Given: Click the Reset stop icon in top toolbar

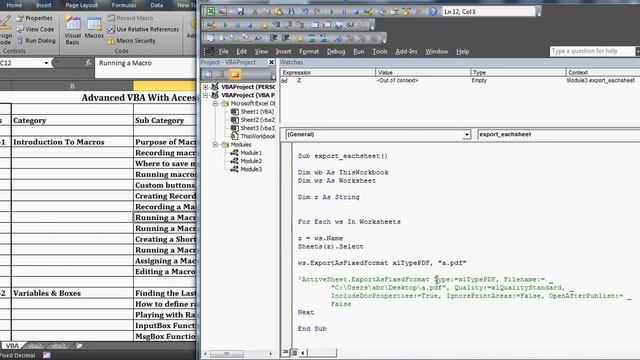Looking at the screenshot, I should tap(356, 11).
